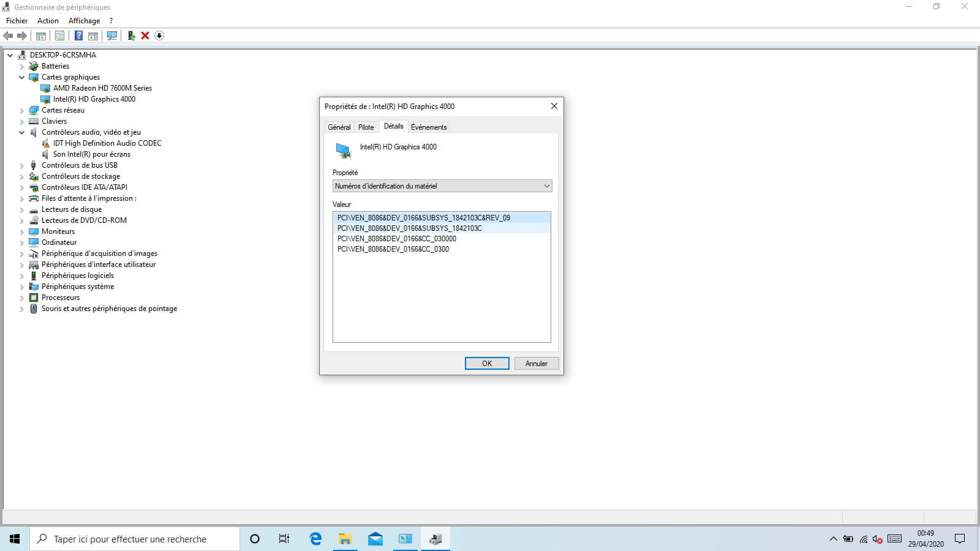980x551 pixels.
Task: Collapse the Cartes graphiques category
Action: pyautogui.click(x=21, y=77)
